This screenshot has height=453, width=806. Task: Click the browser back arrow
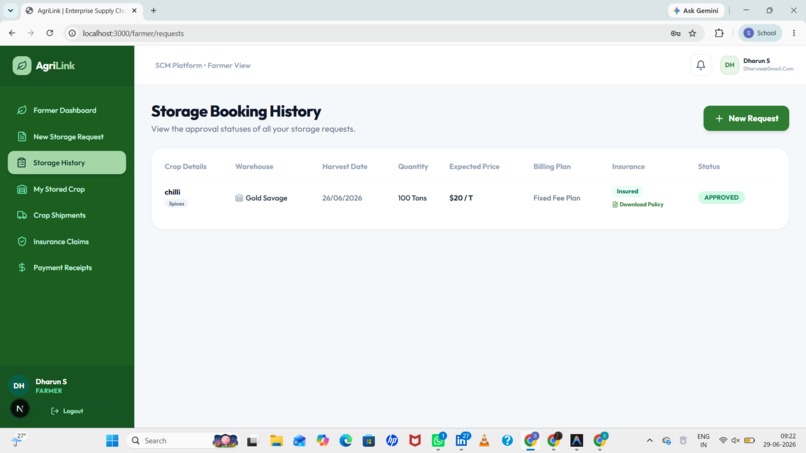point(12,33)
